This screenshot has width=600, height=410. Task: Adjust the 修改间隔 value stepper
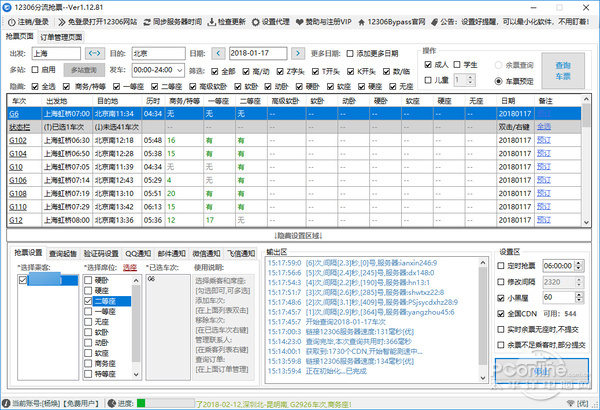(x=579, y=282)
